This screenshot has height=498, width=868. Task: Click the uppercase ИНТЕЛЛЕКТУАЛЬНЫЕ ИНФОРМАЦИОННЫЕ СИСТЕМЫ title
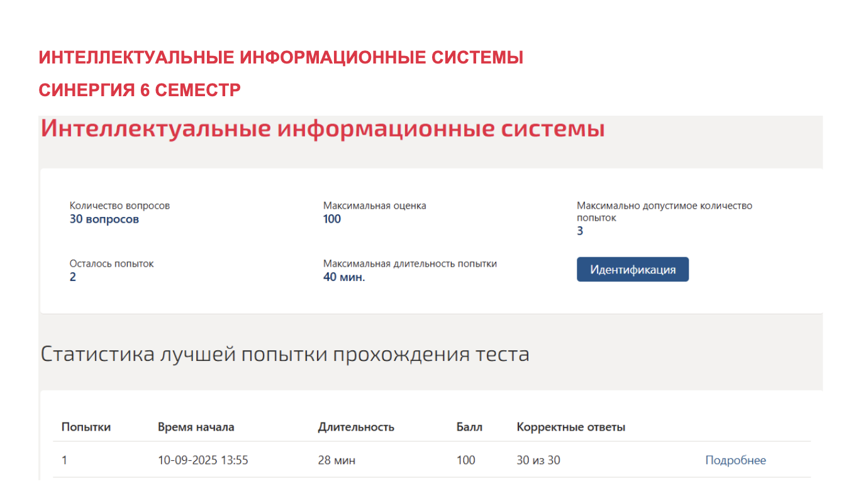pyautogui.click(x=281, y=58)
